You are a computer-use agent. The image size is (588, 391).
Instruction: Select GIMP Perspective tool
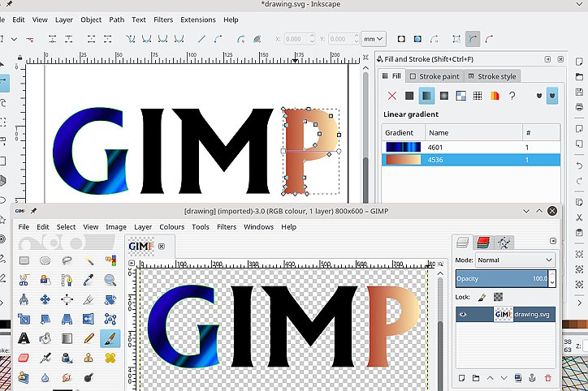pos(67,319)
